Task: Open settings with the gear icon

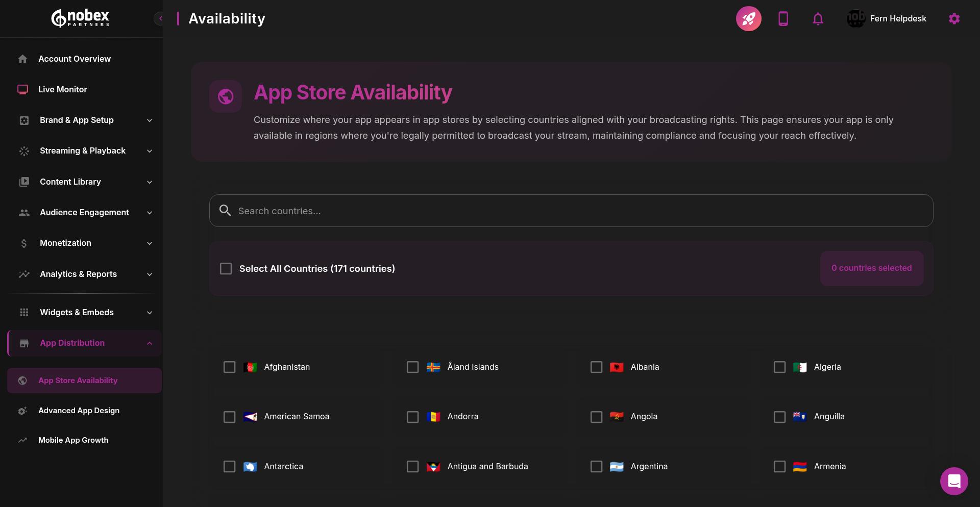Action: pos(954,18)
